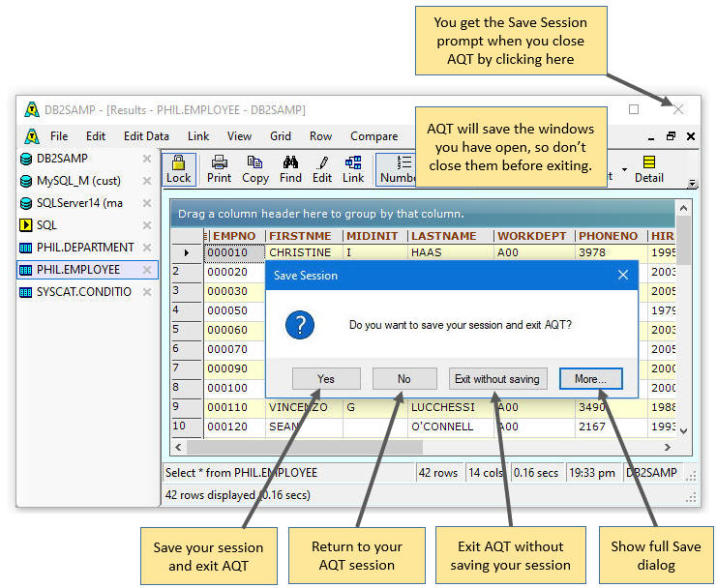Open the View menu
The image size is (717, 588).
239,136
